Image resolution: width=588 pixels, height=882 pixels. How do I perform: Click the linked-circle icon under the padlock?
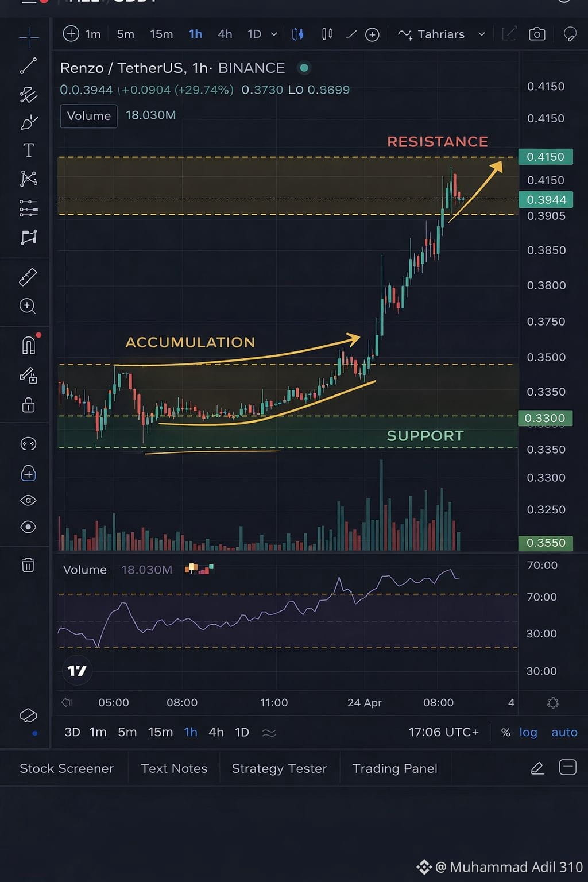pyautogui.click(x=28, y=444)
